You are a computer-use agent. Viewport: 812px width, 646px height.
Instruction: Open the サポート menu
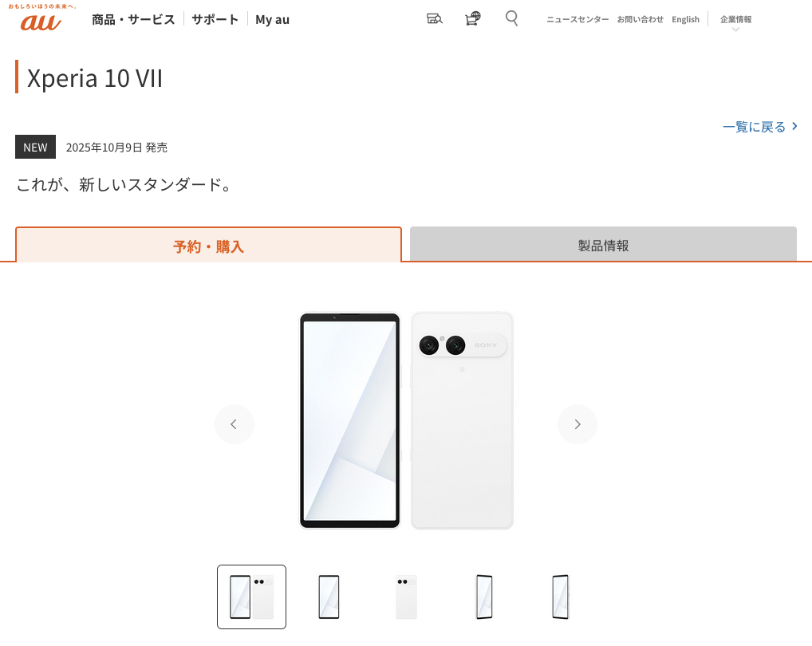(x=215, y=20)
